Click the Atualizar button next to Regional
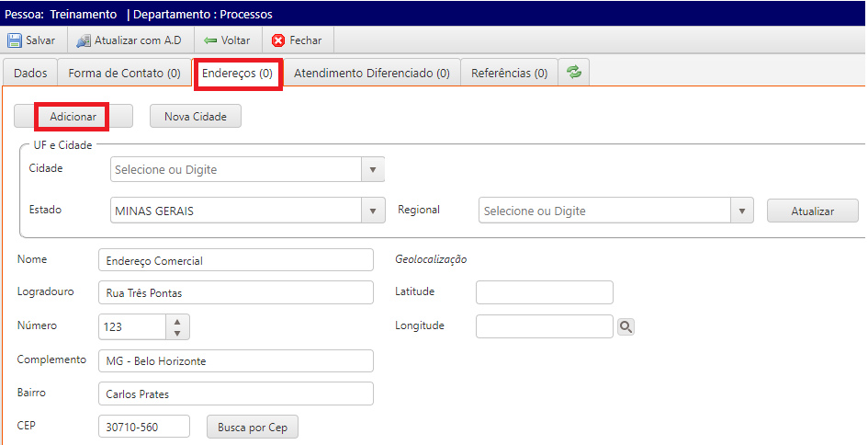The width and height of the screenshot is (868, 445). pos(812,211)
